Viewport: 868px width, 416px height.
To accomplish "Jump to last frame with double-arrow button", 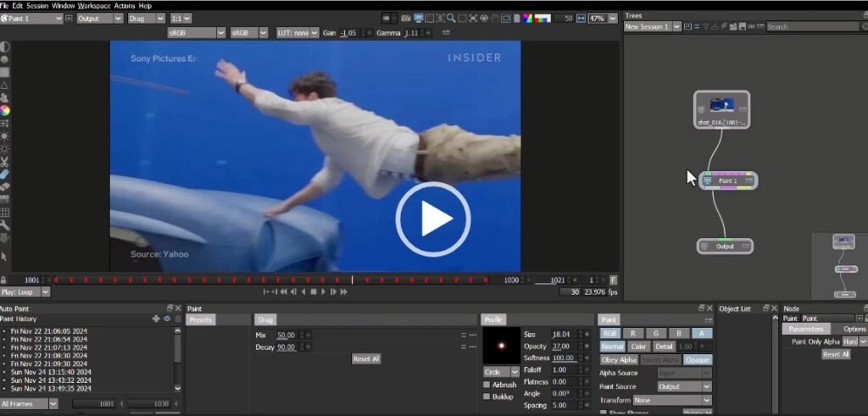I will (343, 291).
